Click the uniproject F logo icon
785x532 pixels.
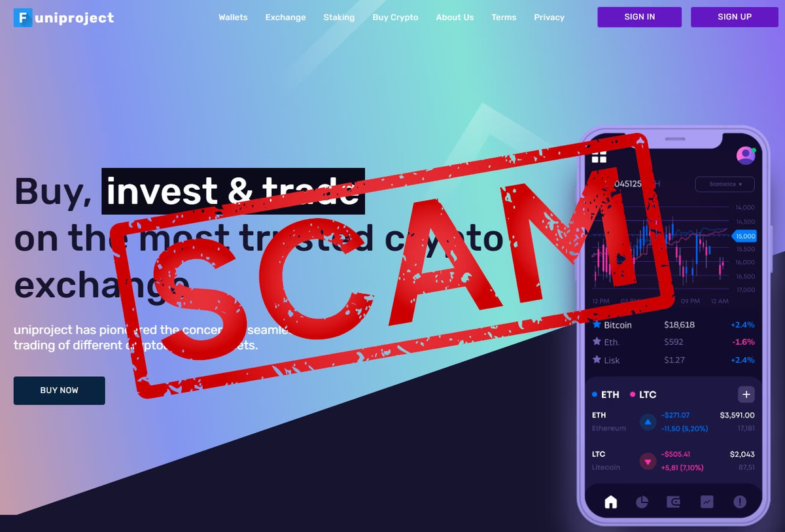click(24, 18)
